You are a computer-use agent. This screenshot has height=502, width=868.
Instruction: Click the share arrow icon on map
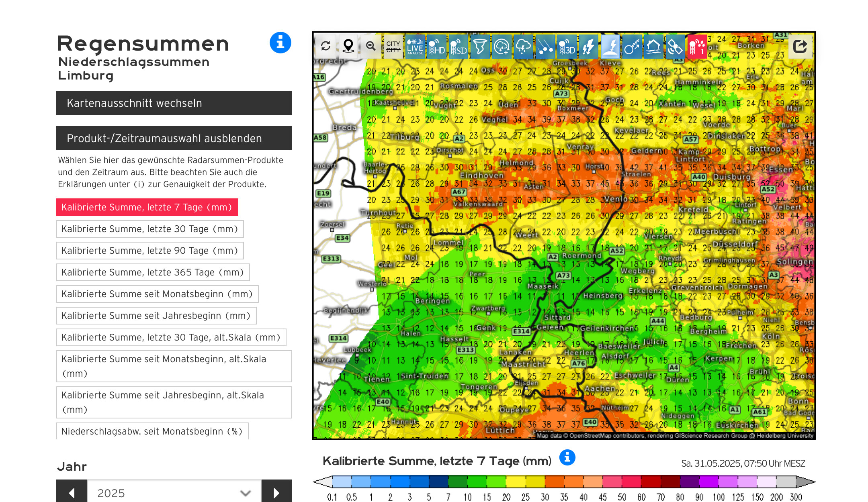(x=800, y=46)
